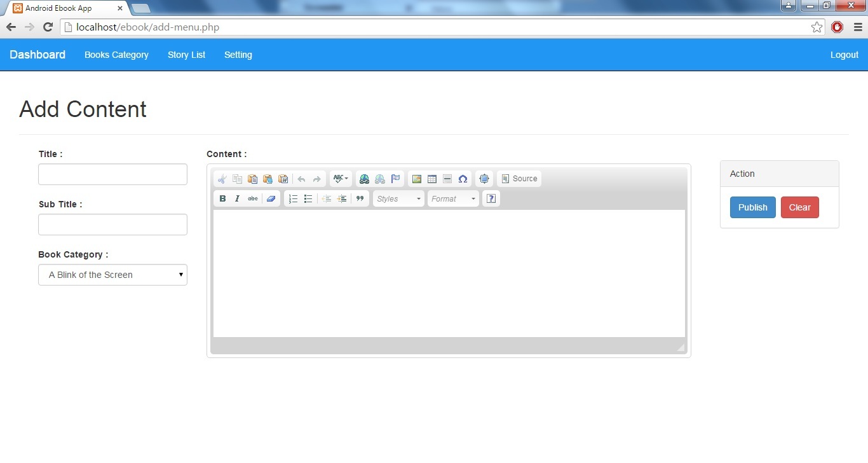Focus the Sub Title input field
Screen dimensions: 868x463
[x=112, y=225]
